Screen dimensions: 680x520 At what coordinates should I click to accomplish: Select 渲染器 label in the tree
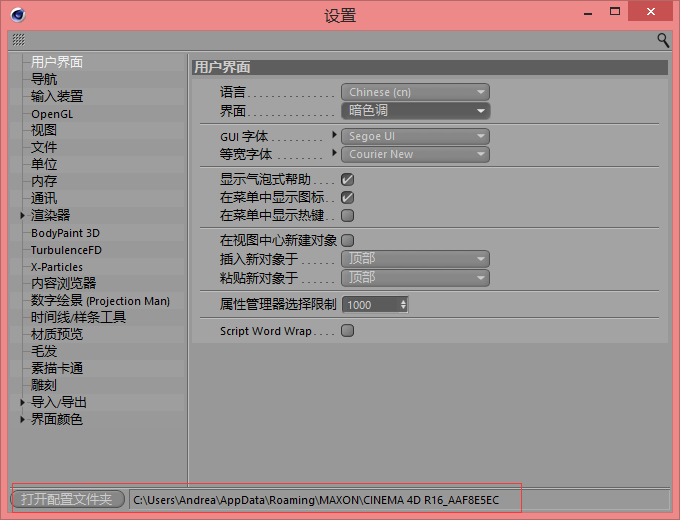tap(50, 215)
